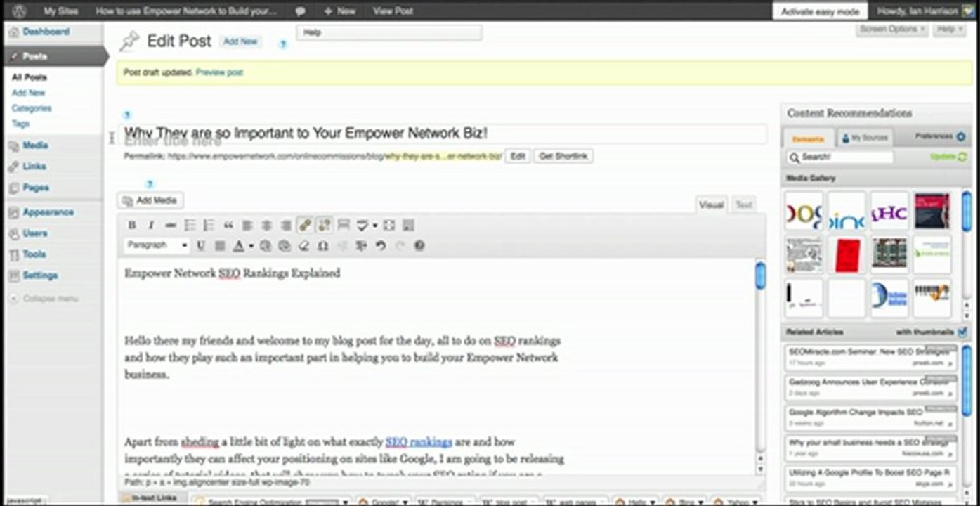Switch to the Visual editor tab
The width and height of the screenshot is (980, 506).
pos(711,205)
